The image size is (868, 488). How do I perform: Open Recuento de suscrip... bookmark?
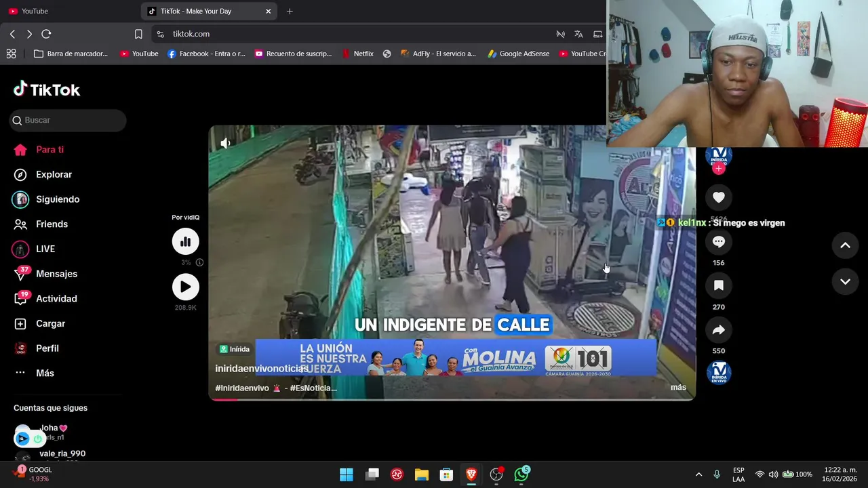pyautogui.click(x=293, y=54)
